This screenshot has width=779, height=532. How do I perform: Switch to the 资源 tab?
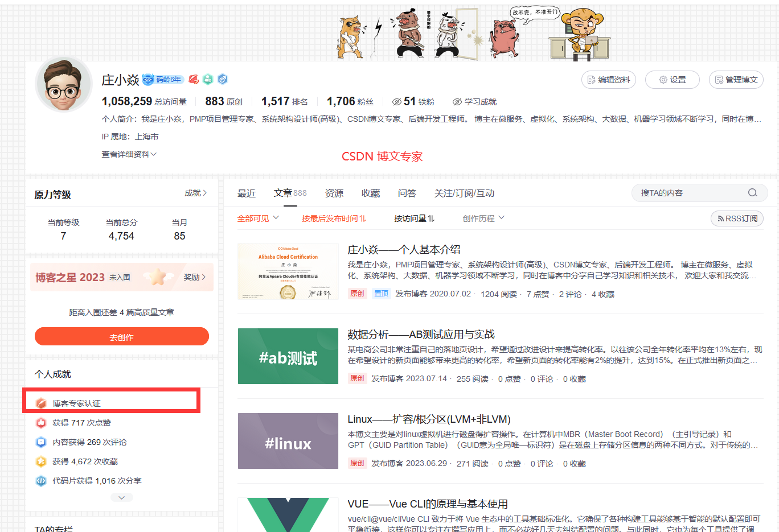pos(334,193)
